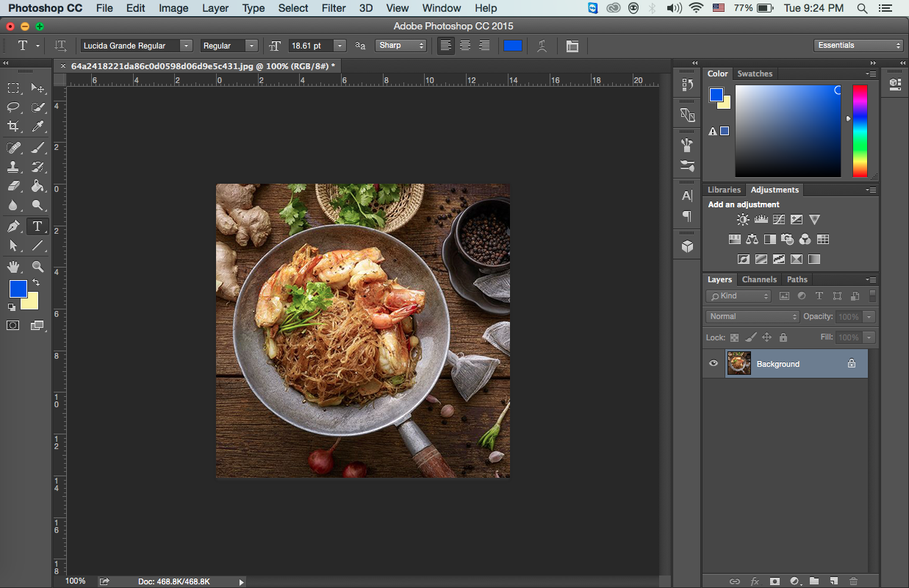Viewport: 909px width, 588px height.
Task: Select the Lasso tool
Action: point(13,107)
